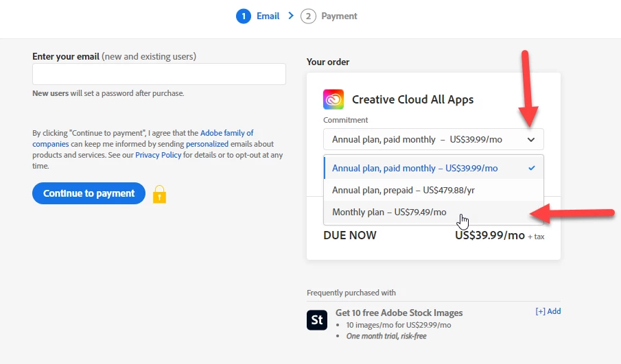Screen dimensions: 621x364
Task: Pick Monthly plan US$79.49/mo option
Action: tap(433, 212)
